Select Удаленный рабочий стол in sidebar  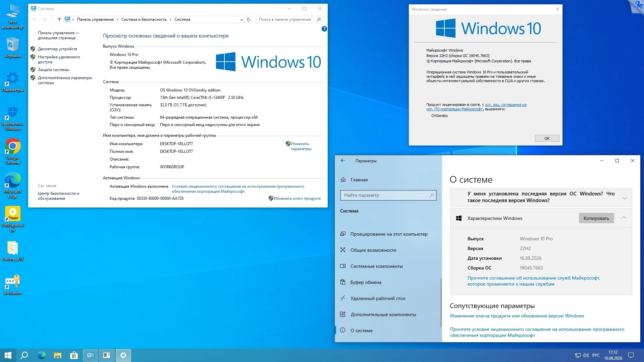[388, 298]
